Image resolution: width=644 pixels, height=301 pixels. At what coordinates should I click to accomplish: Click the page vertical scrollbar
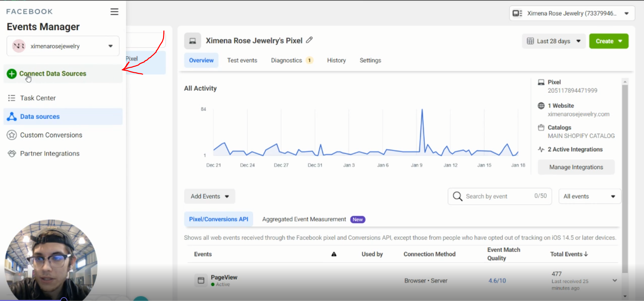tap(625, 179)
